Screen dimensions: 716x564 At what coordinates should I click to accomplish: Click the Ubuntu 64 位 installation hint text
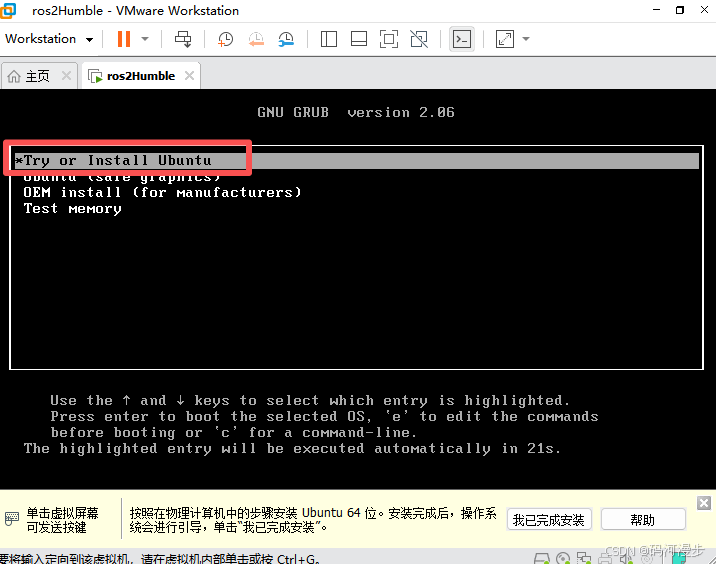pyautogui.click(x=313, y=520)
